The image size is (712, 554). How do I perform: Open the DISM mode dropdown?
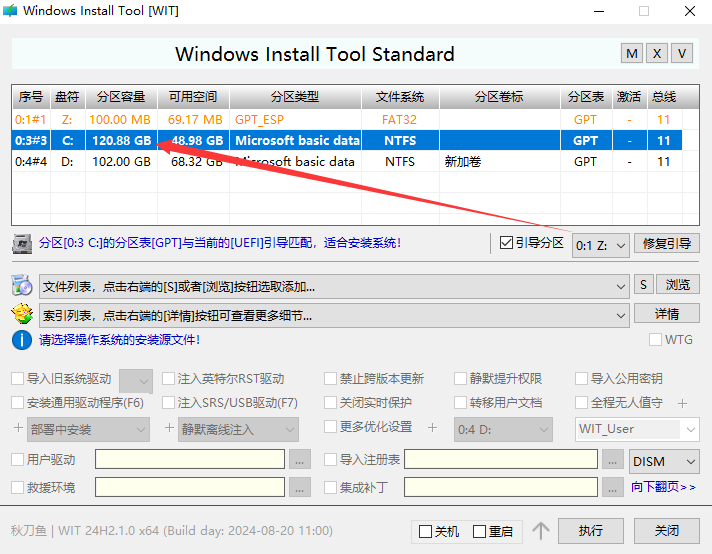[664, 461]
